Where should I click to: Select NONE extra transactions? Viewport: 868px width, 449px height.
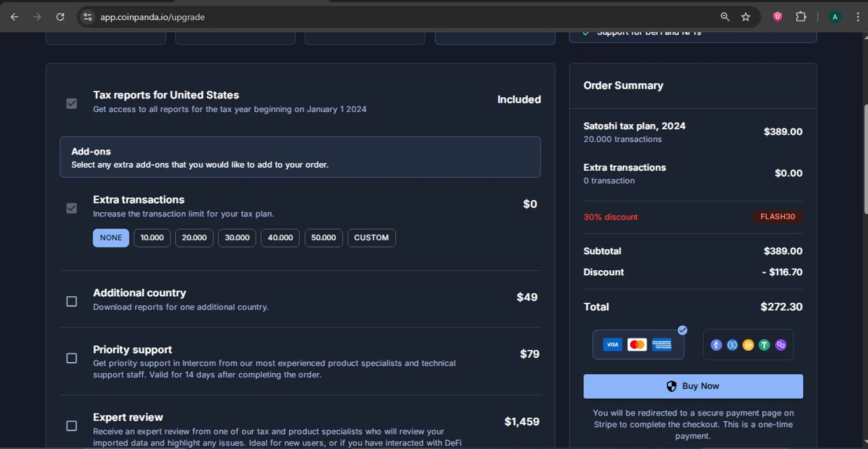click(111, 238)
